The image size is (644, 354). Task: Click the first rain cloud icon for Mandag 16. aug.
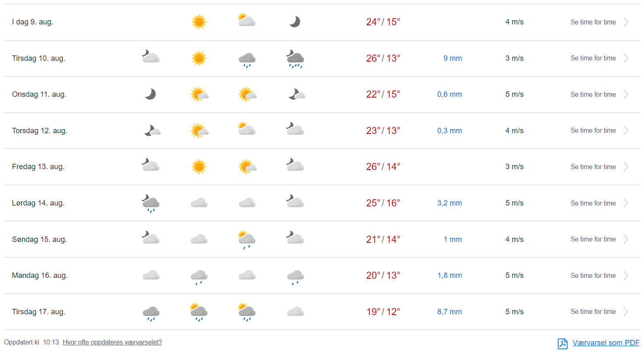point(199,276)
